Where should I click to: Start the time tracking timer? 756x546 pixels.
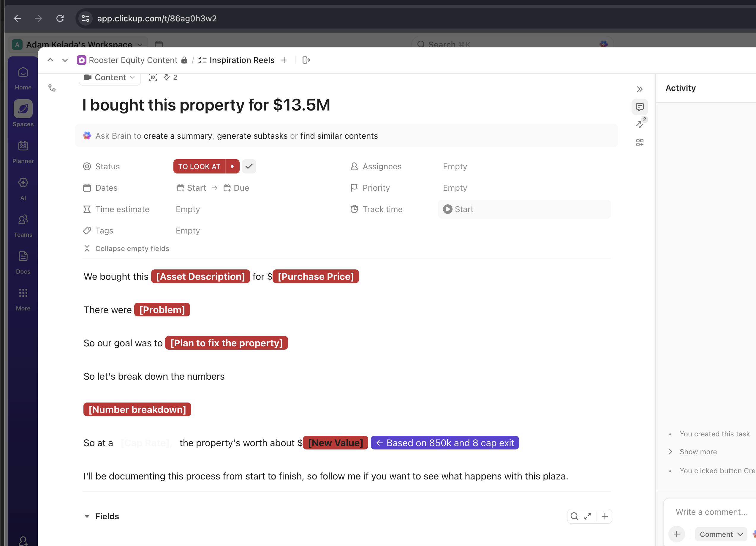(448, 209)
